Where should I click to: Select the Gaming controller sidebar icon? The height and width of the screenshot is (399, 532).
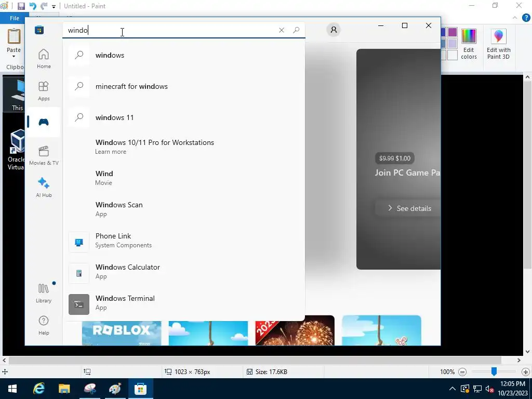(44, 122)
